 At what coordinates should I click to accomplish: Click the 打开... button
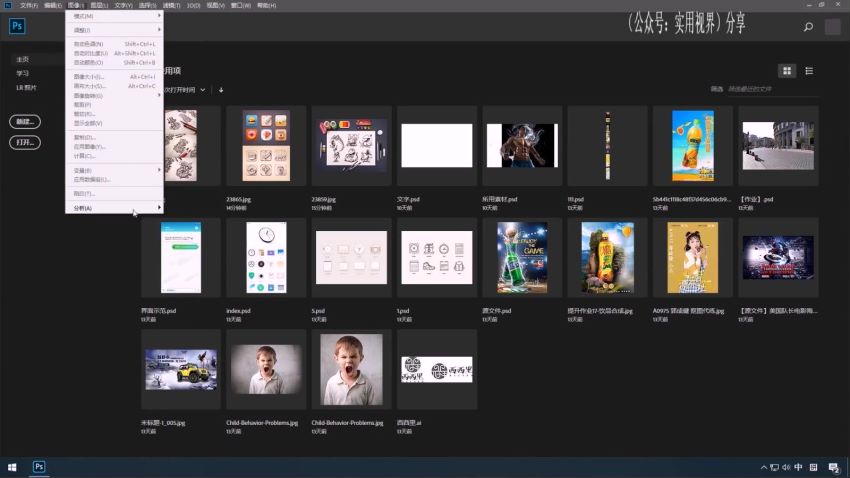tap(25, 143)
